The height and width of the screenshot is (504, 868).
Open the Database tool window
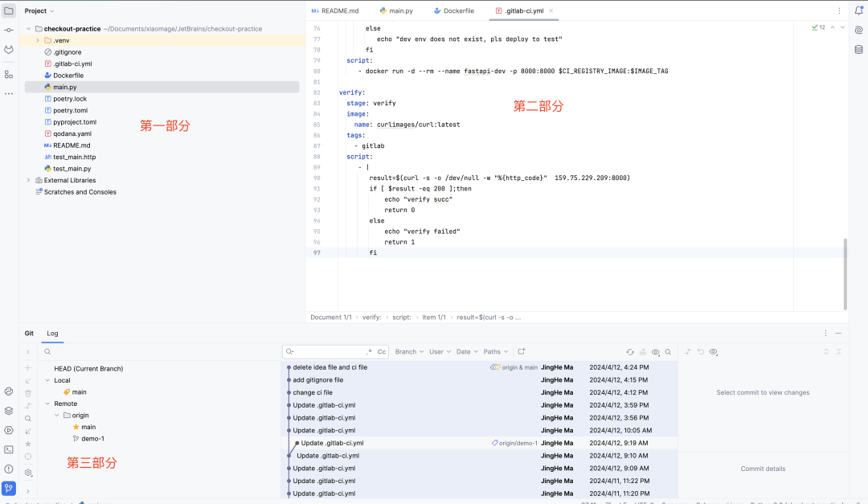click(858, 50)
